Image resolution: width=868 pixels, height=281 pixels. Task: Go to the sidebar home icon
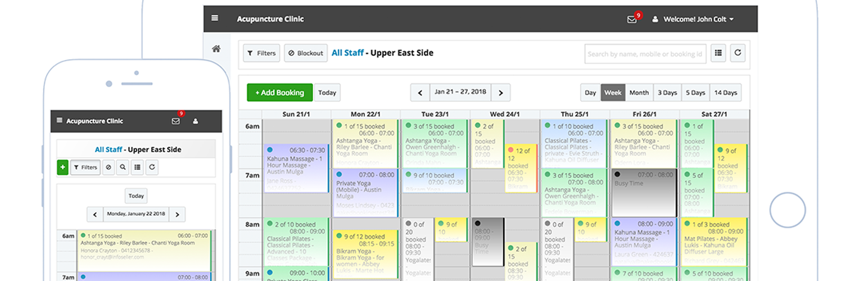point(216,49)
